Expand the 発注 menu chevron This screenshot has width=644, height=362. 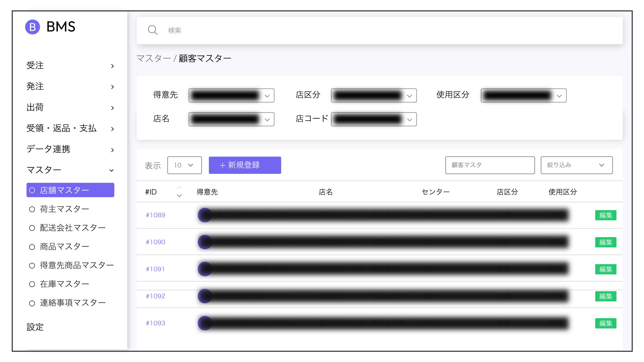(x=112, y=87)
